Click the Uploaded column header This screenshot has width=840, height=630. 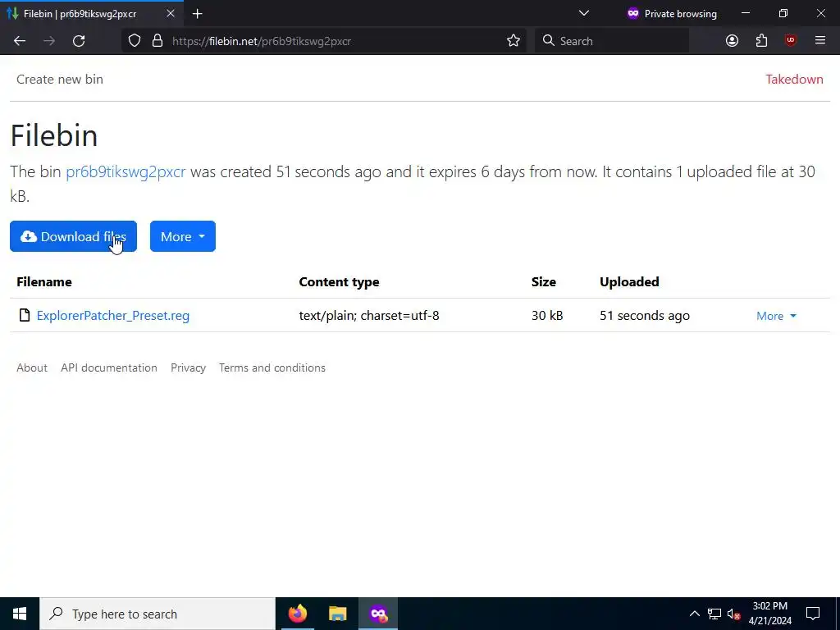tap(629, 282)
